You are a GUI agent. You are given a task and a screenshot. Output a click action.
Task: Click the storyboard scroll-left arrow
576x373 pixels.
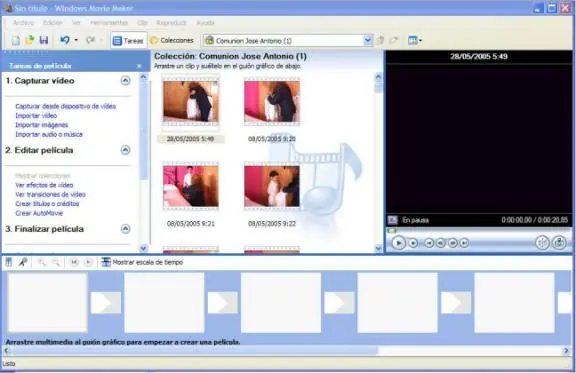click(6, 351)
